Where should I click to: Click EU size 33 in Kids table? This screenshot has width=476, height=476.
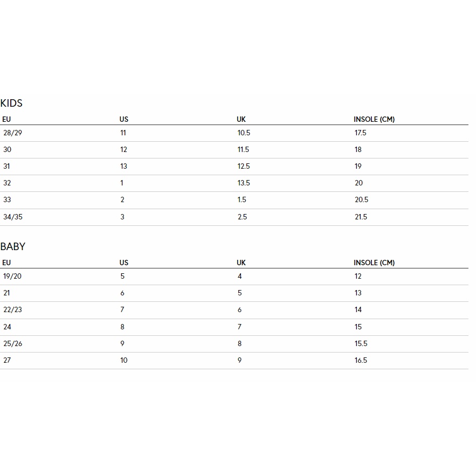[7, 200]
